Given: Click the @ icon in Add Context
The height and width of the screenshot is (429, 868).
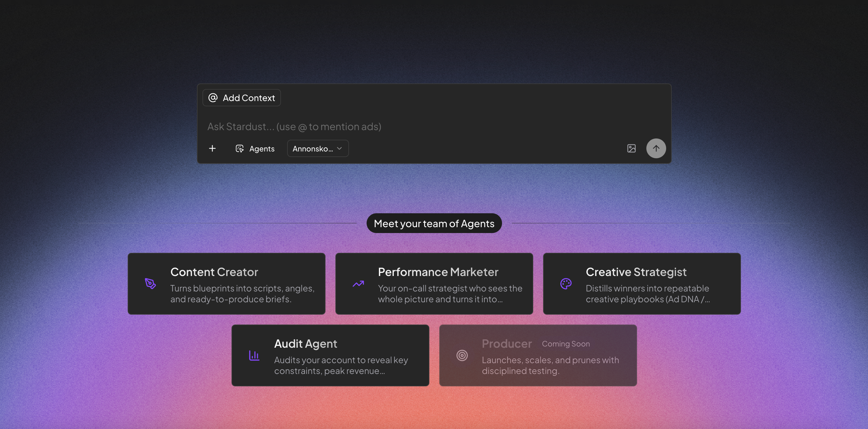Looking at the screenshot, I should point(213,98).
